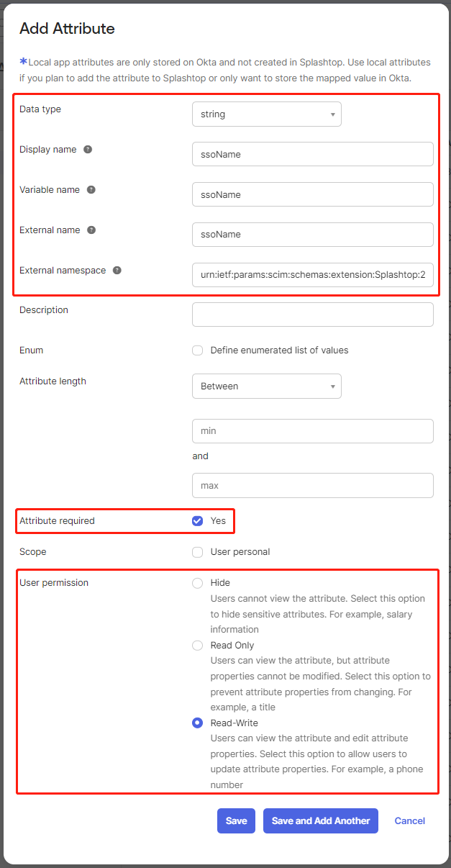
Task: Click the help icon beside Variable name
Action: (91, 190)
